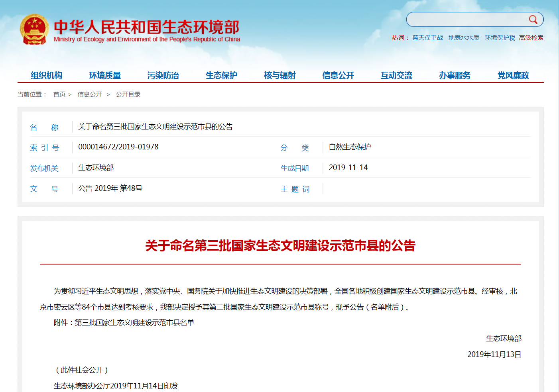Go to 首页 in the breadcrumb

[59, 94]
